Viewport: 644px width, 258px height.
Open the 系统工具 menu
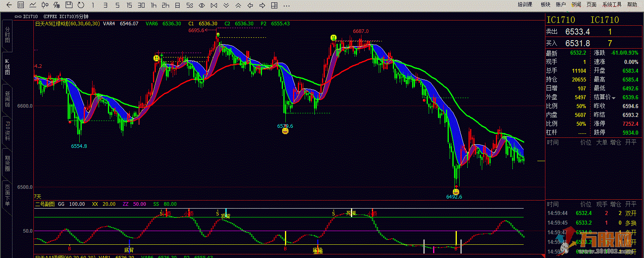coord(612,4)
